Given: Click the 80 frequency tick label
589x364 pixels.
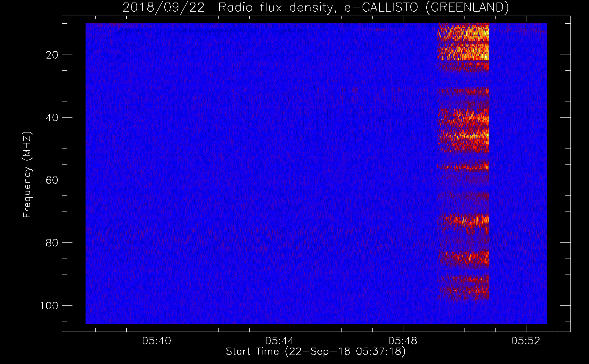Looking at the screenshot, I should pyautogui.click(x=52, y=243).
